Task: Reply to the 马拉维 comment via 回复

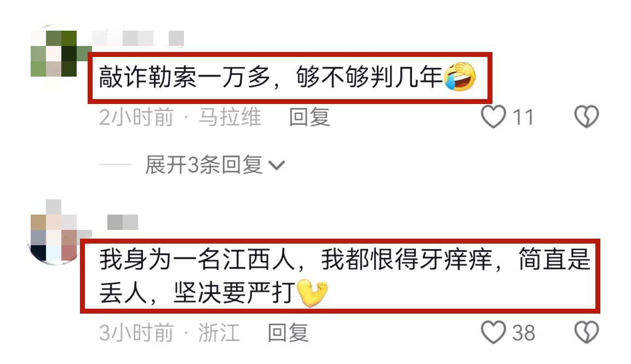Action: [x=309, y=117]
